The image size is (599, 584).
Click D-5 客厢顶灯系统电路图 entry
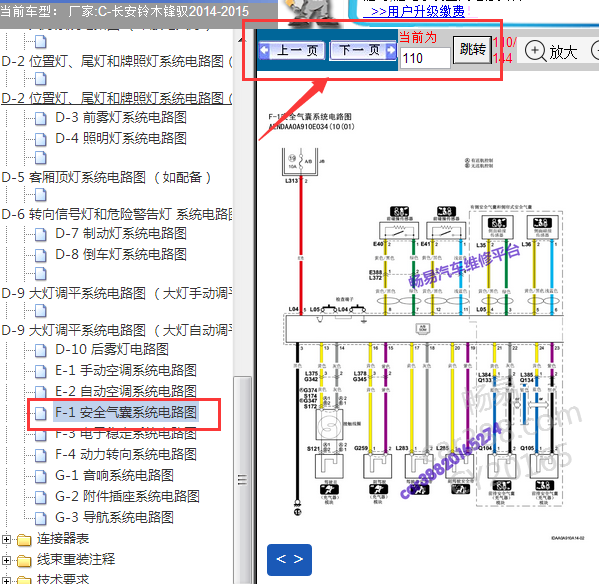coord(106,177)
